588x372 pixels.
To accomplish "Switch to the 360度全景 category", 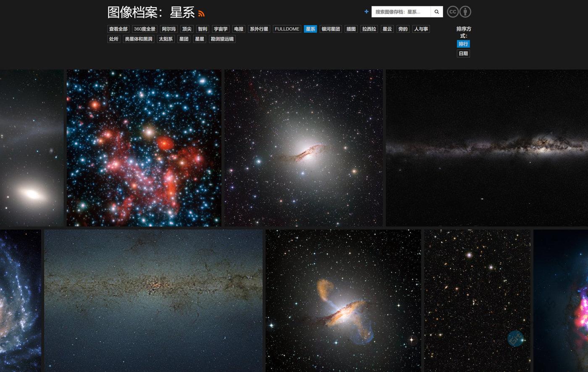I will point(144,29).
